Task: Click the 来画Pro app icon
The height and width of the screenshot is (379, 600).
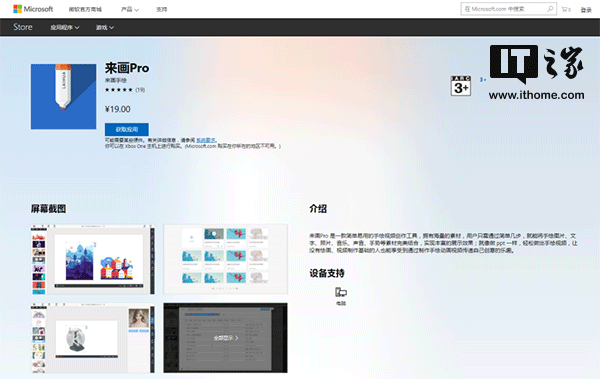Action: click(x=64, y=96)
